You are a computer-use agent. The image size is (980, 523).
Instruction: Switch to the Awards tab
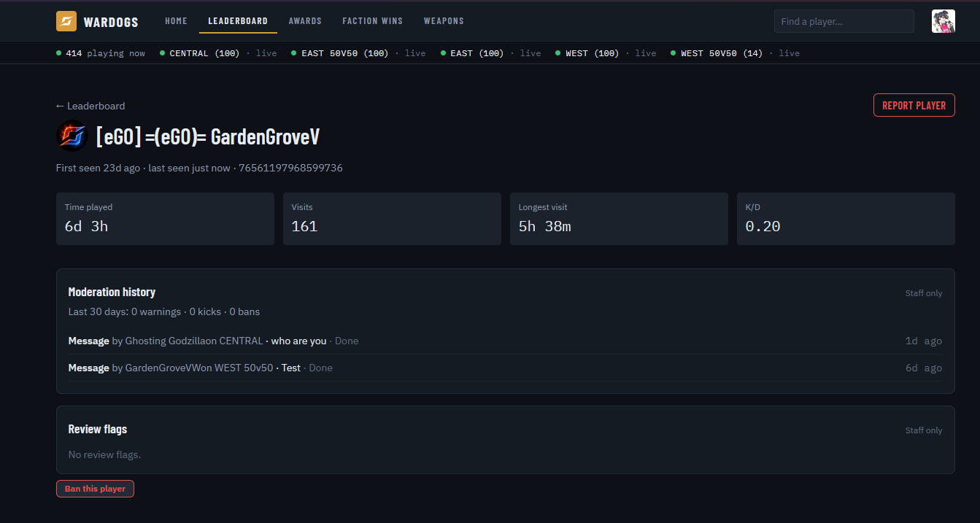coord(305,21)
